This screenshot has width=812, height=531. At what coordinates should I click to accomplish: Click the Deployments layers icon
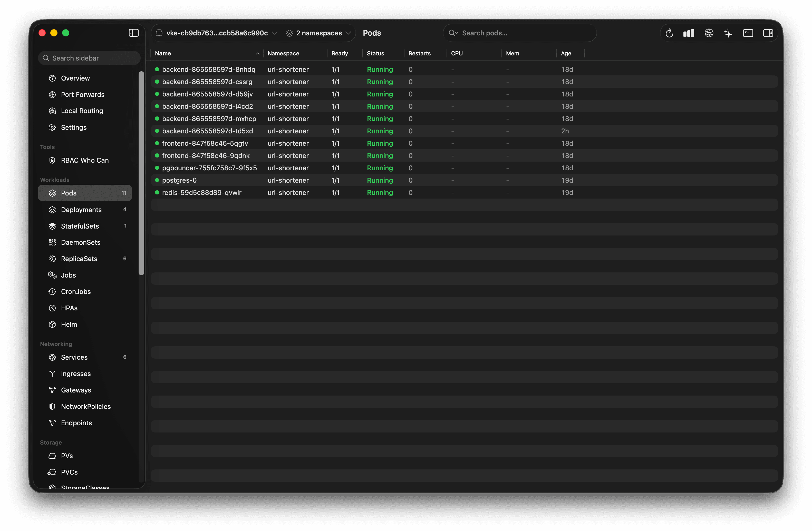tap(52, 210)
